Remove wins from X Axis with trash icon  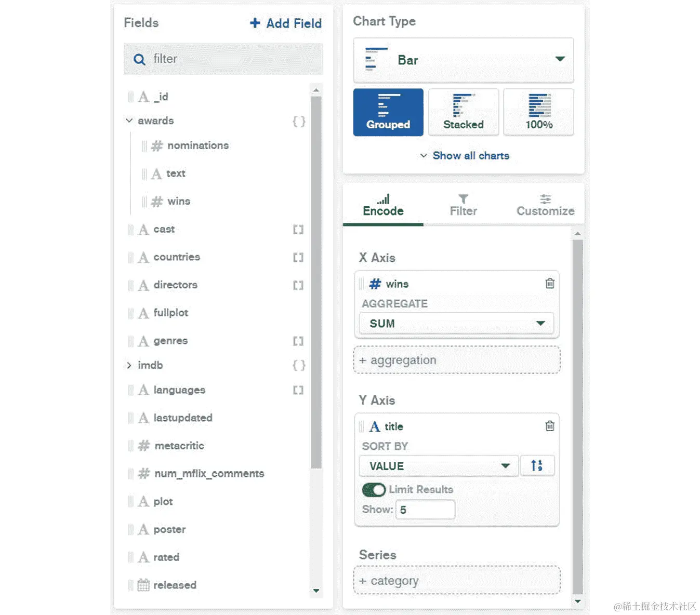tap(550, 283)
